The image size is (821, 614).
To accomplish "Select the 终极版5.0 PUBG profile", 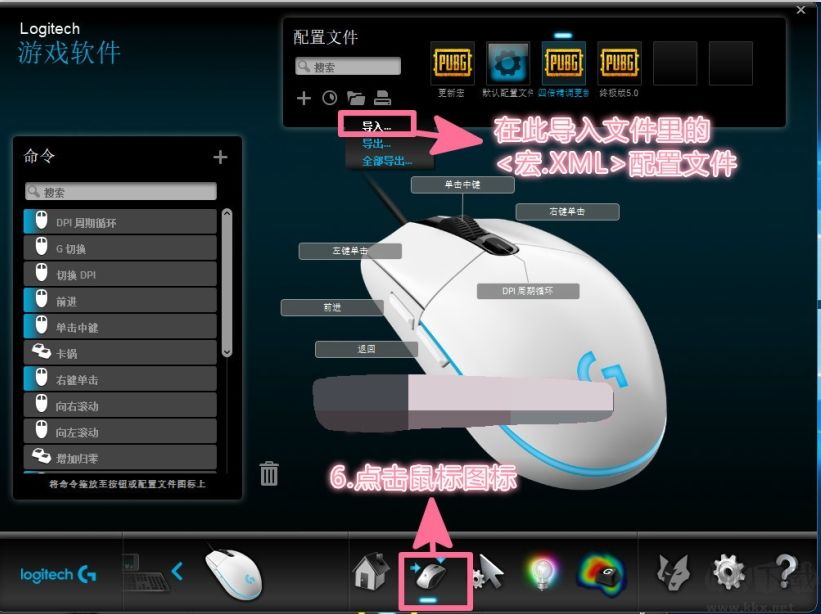I will [619, 63].
